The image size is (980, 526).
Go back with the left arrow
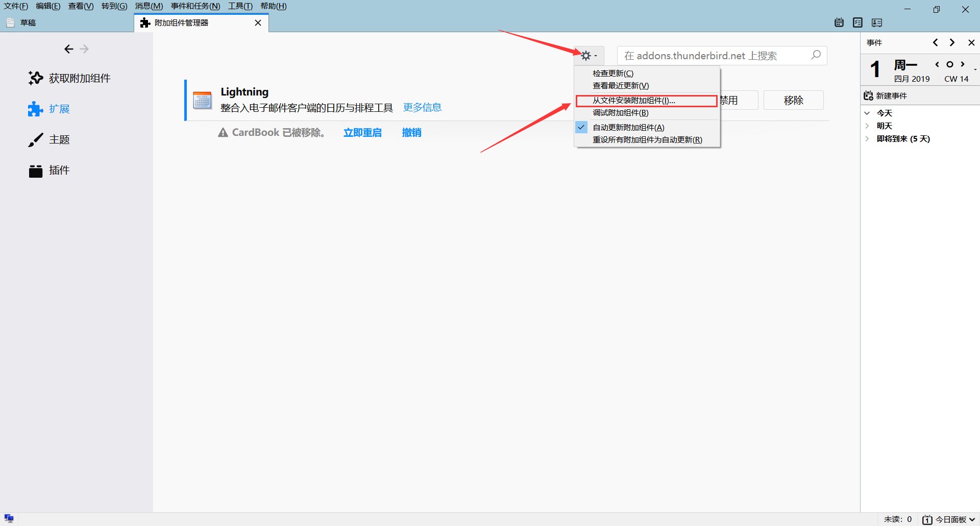click(x=69, y=49)
